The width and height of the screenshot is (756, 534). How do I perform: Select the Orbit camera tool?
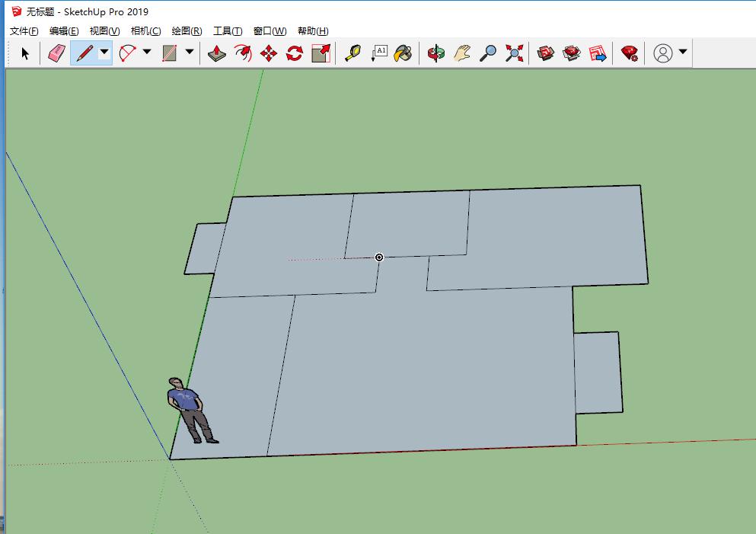point(436,53)
